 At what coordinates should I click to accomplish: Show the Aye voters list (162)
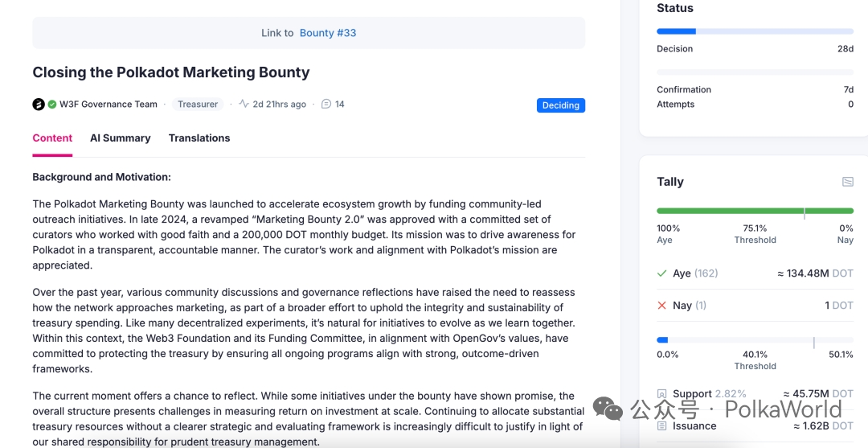(x=706, y=273)
